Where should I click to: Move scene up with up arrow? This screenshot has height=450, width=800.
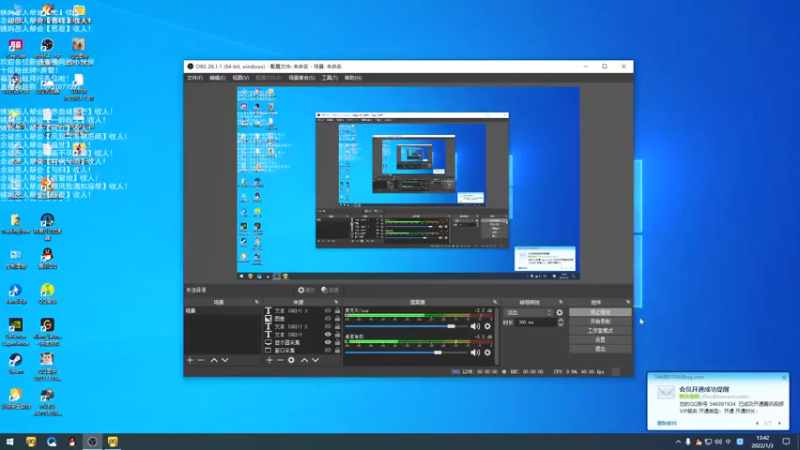pyautogui.click(x=214, y=360)
